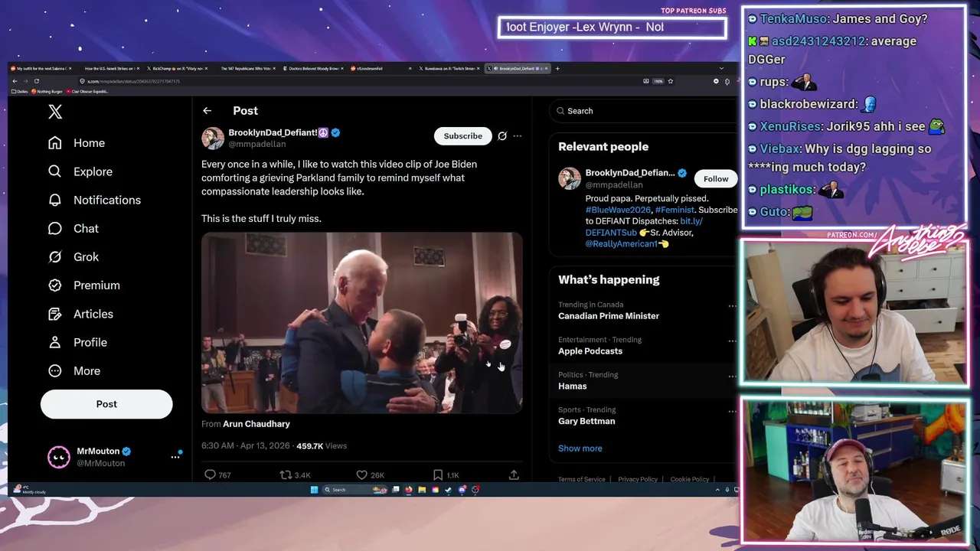The image size is (980, 551).
Task: Click the Grok explain icon on post
Action: (502, 135)
